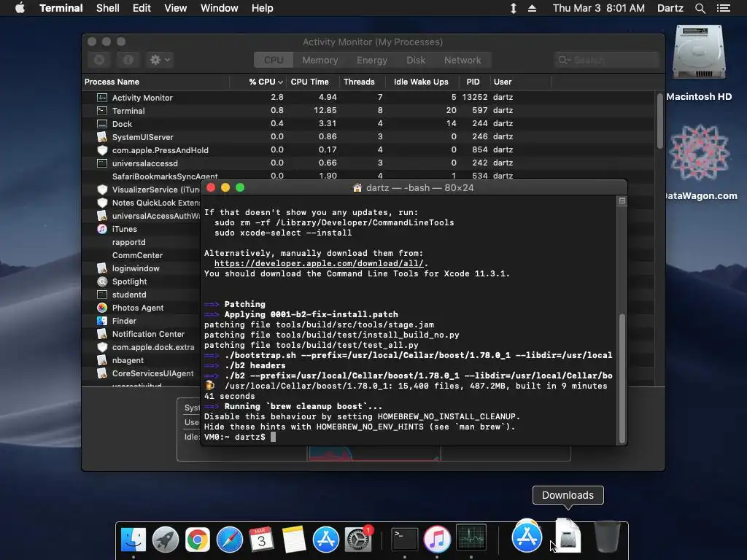Screen dimensions: 747x560
Task: Open the Terminal menu
Action: pos(61,8)
